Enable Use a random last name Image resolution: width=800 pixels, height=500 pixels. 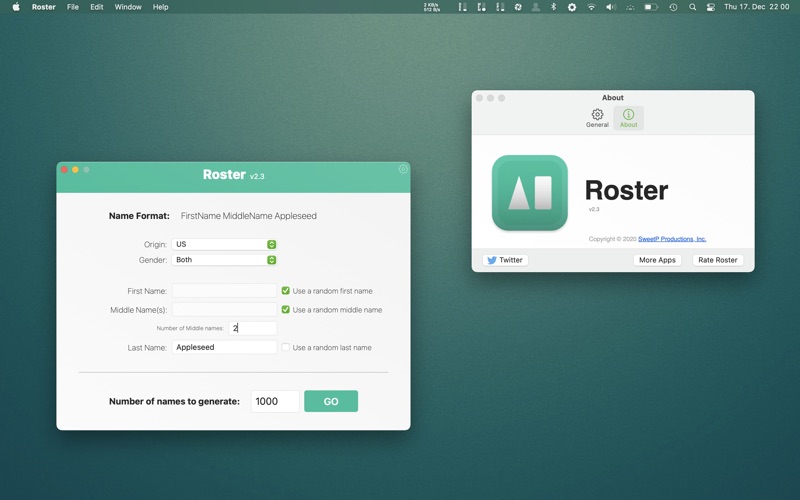pyautogui.click(x=286, y=347)
